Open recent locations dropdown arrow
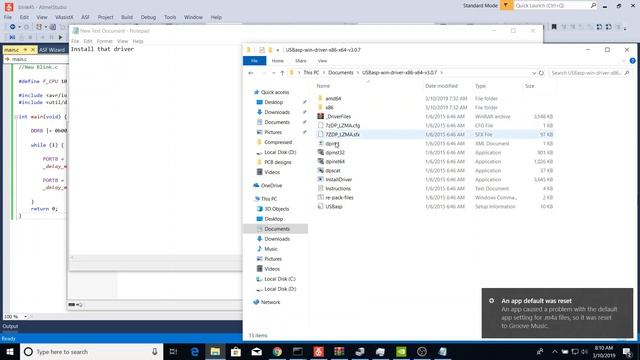The height and width of the screenshot is (360, 640). pyautogui.click(x=273, y=73)
